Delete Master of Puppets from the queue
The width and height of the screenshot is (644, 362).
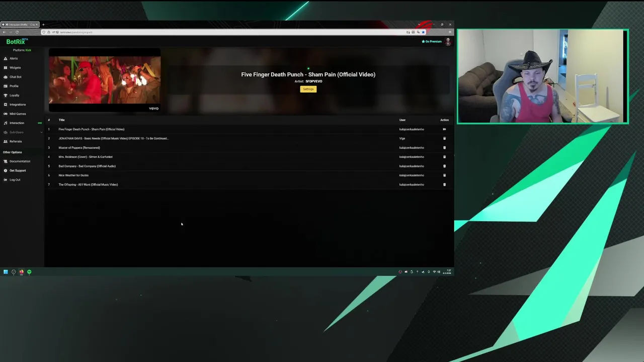tap(444, 148)
